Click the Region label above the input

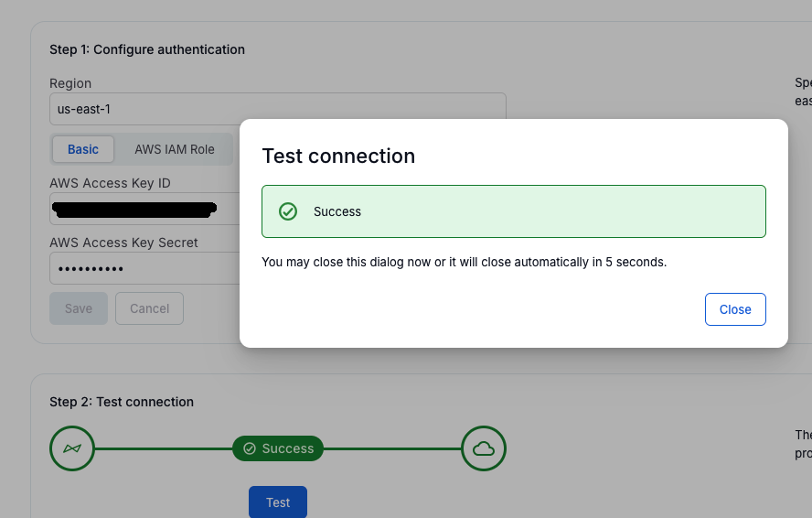point(70,83)
